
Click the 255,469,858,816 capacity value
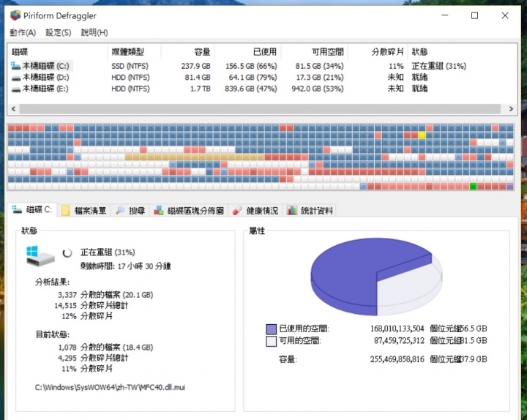[397, 359]
